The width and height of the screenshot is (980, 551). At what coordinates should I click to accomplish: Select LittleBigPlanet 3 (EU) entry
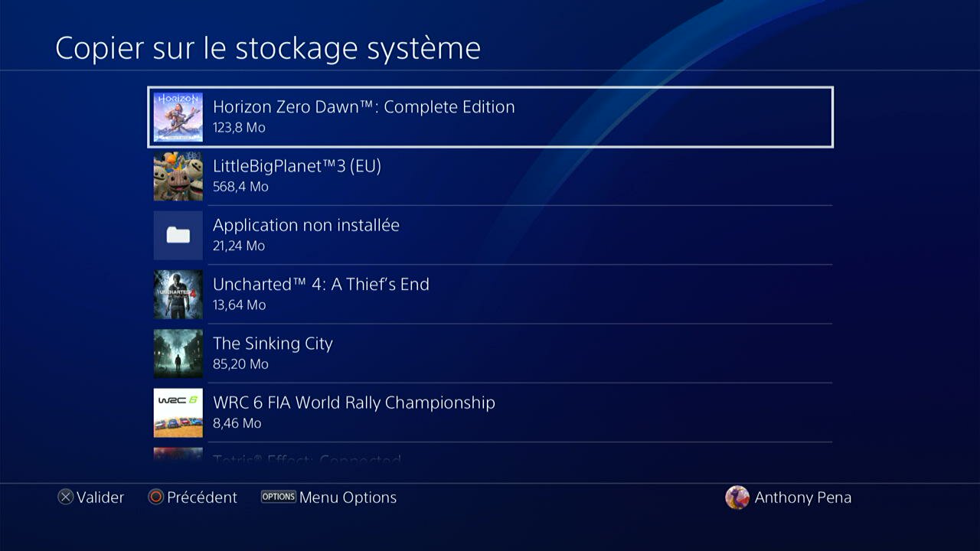pyautogui.click(x=490, y=176)
